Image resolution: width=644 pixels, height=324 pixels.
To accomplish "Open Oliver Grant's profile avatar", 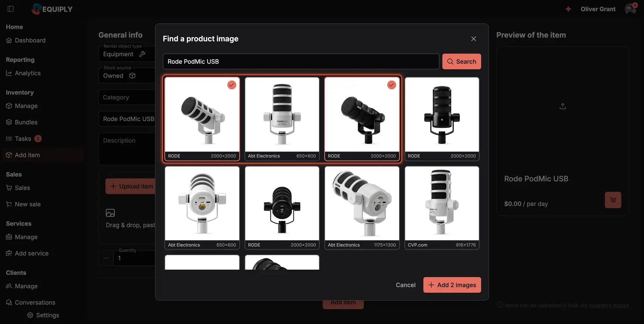I will coord(631,9).
